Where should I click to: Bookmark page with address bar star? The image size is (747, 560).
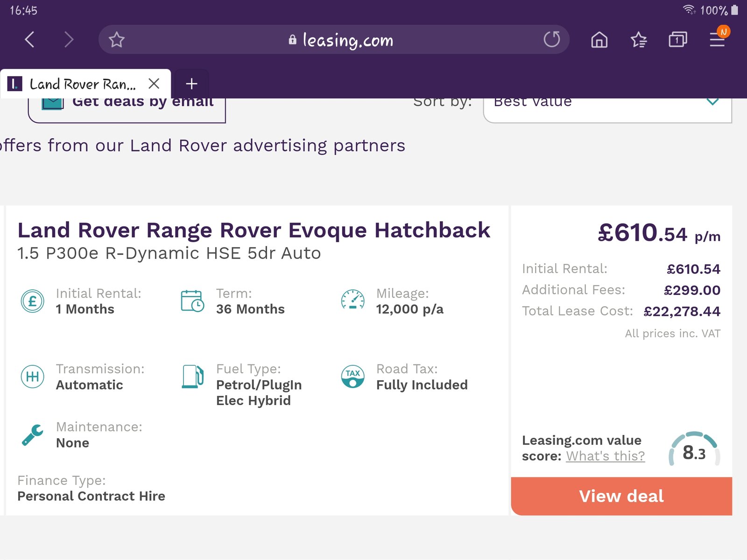pyautogui.click(x=116, y=40)
